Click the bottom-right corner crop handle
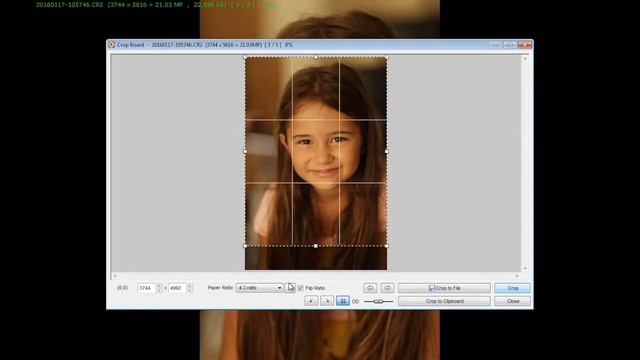This screenshot has width=640, height=360. [387, 246]
